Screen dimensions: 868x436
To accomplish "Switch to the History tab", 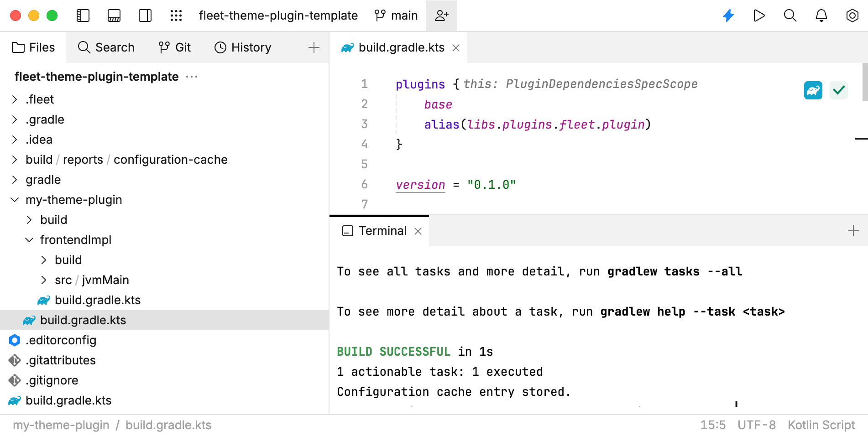I will point(242,47).
